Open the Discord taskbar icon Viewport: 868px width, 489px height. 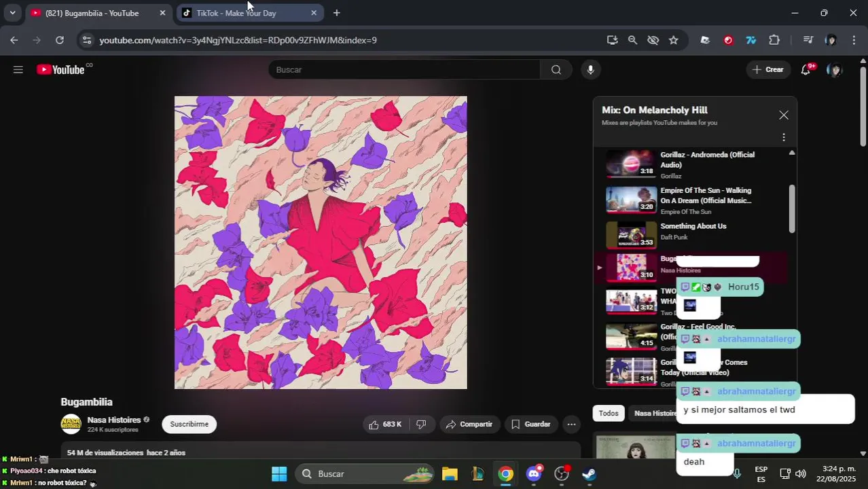click(534, 474)
